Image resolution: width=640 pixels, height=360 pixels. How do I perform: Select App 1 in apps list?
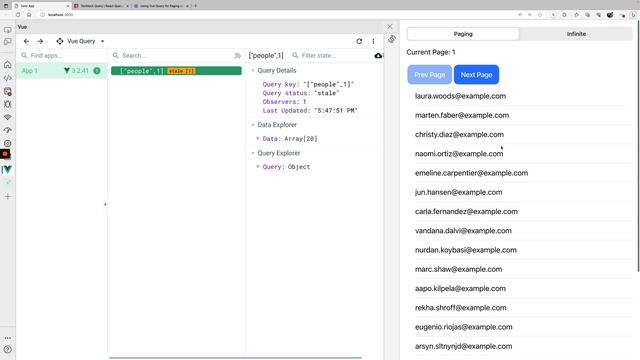[x=62, y=71]
